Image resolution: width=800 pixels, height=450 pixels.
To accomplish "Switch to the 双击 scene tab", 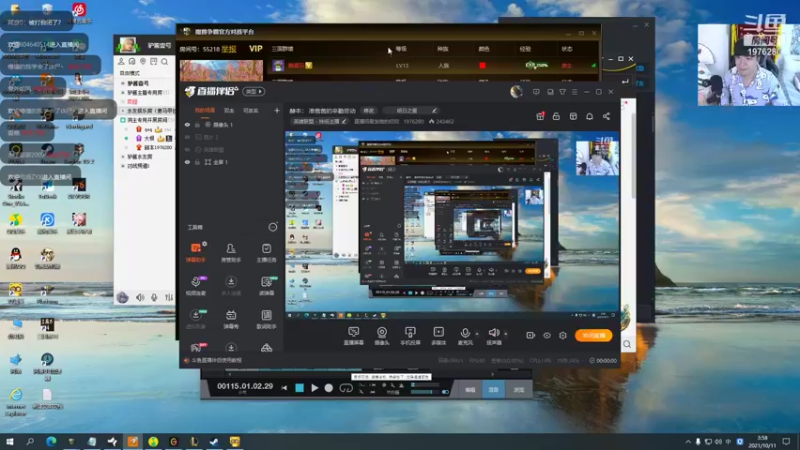I will click(x=229, y=110).
